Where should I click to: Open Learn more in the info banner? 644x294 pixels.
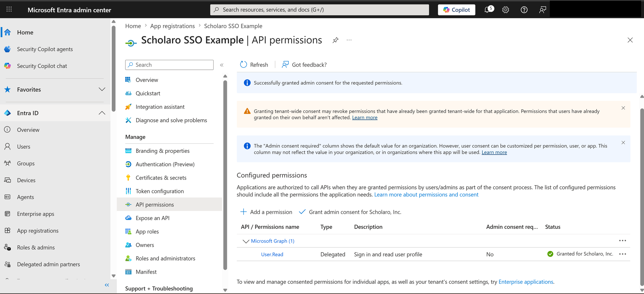pos(494,152)
